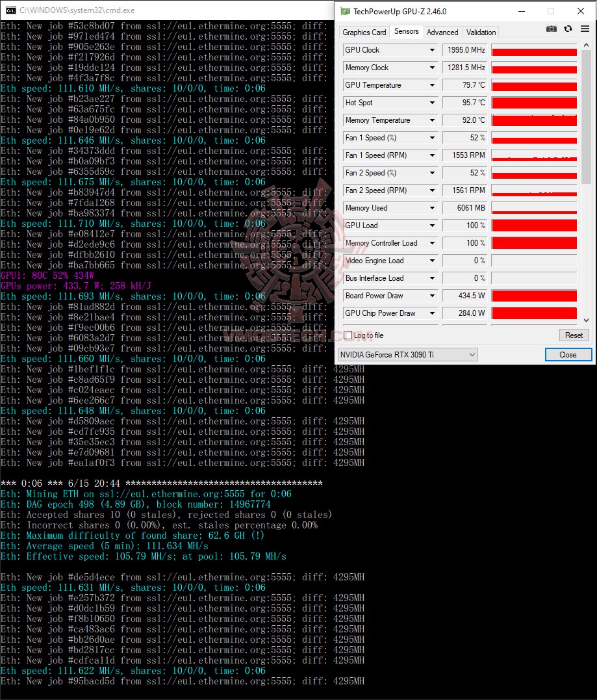Click the Close button in GPU-Z

(x=568, y=355)
